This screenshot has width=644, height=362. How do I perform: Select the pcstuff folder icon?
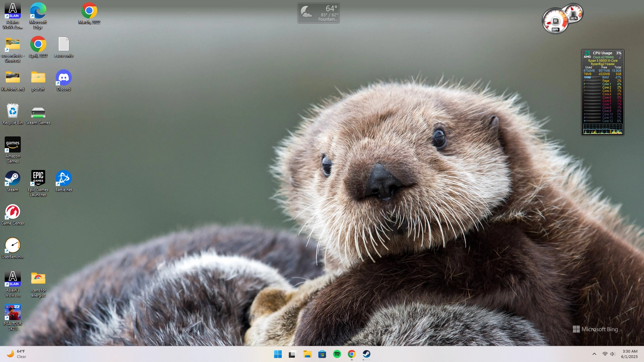pos(38,81)
